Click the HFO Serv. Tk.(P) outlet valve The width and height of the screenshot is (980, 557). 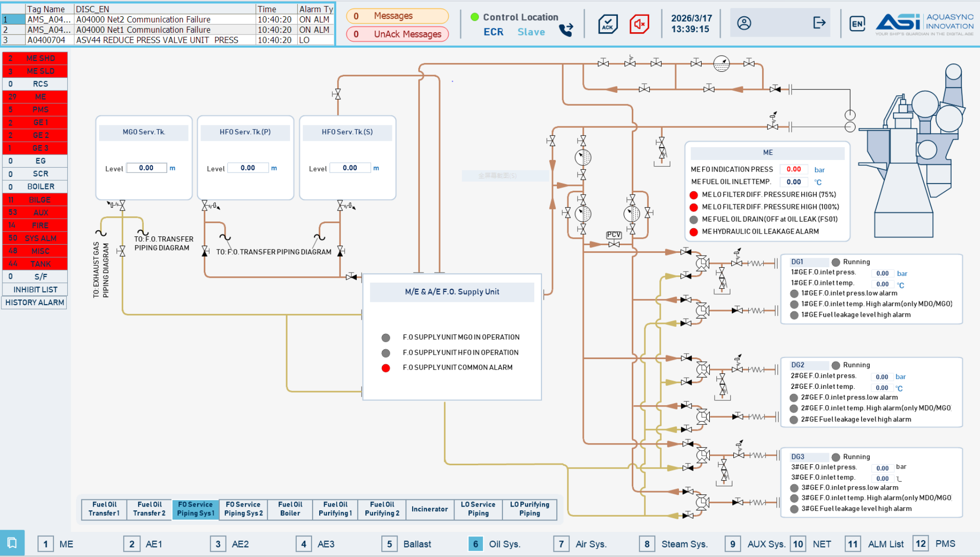[x=205, y=205]
